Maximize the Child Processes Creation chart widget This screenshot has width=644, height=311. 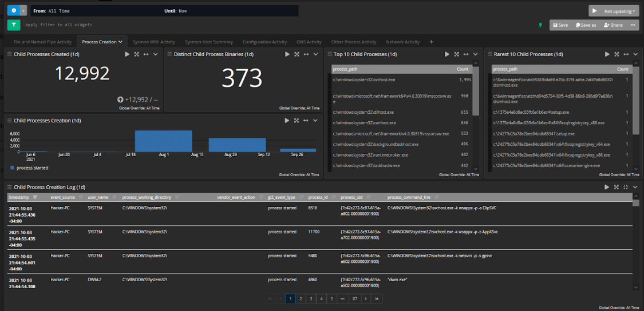click(x=297, y=121)
